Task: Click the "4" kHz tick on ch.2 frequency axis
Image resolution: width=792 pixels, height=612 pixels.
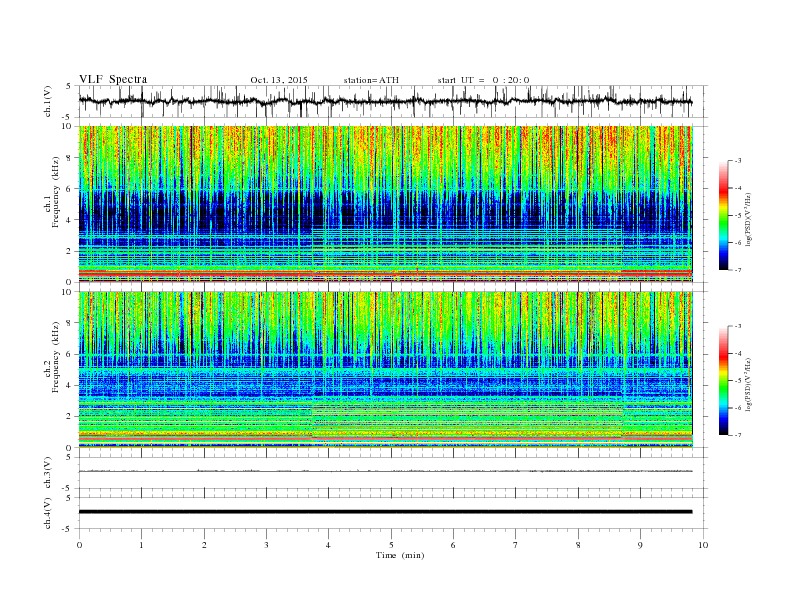Action: tap(69, 386)
